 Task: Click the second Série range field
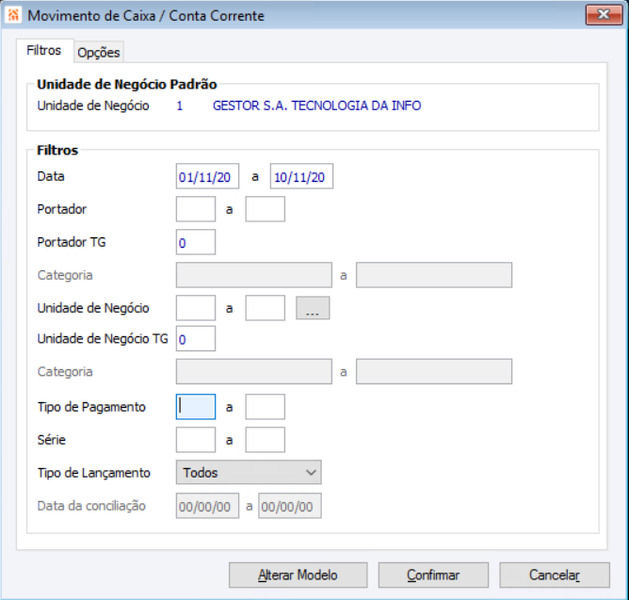click(x=265, y=440)
